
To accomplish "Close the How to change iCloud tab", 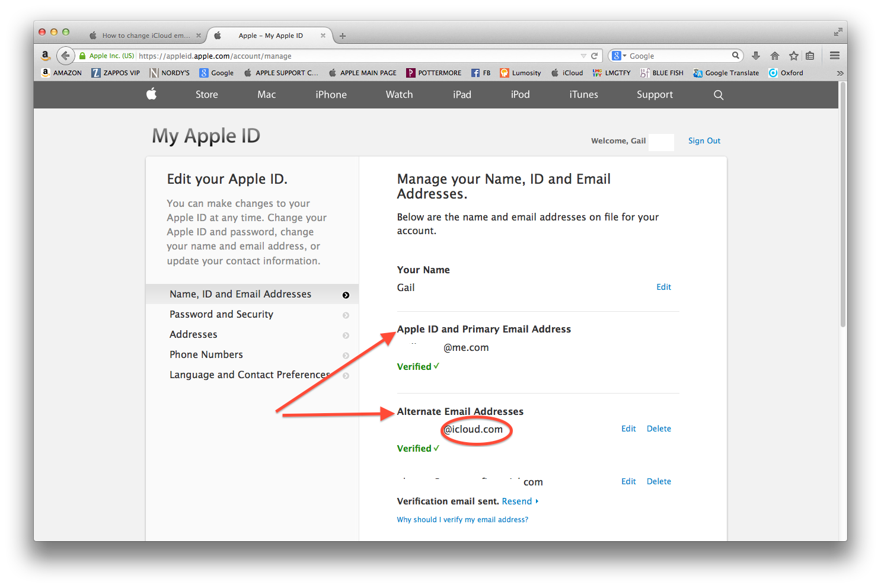I will click(199, 36).
